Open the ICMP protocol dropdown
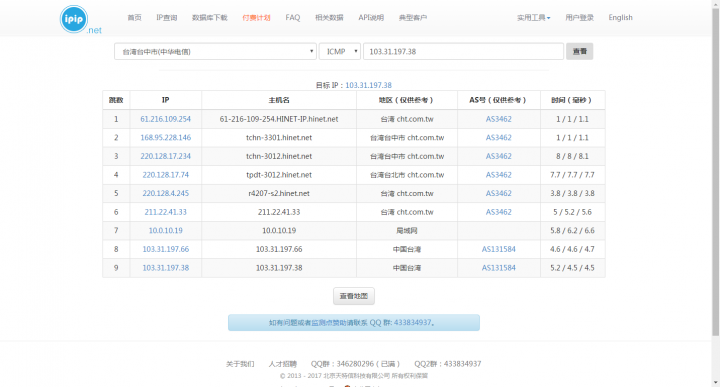 [x=340, y=51]
